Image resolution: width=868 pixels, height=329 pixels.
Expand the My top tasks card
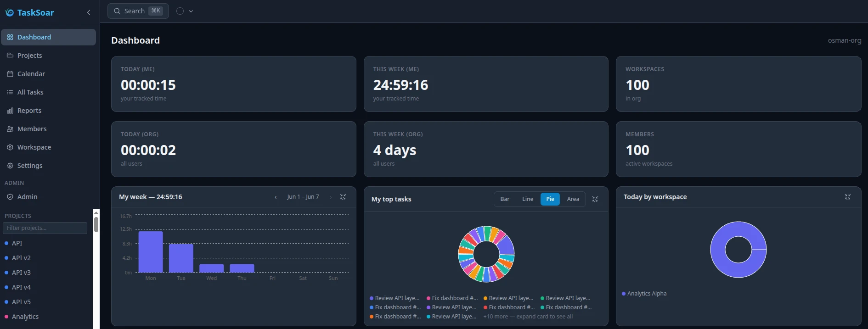[595, 199]
